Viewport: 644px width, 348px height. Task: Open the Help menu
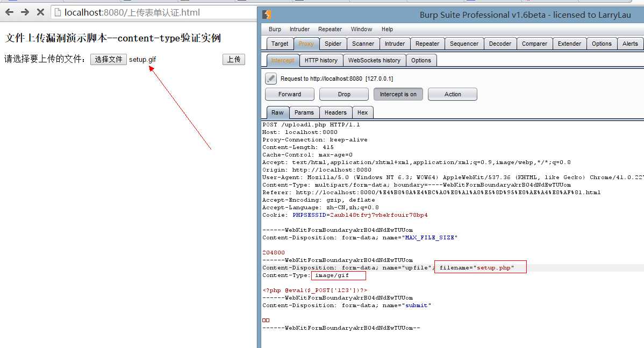pyautogui.click(x=387, y=29)
